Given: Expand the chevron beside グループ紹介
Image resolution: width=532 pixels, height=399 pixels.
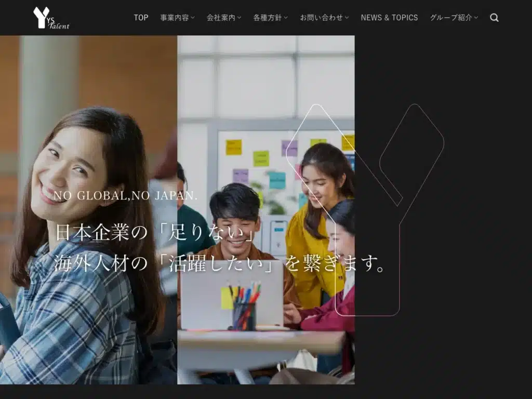Looking at the screenshot, I should click(476, 18).
